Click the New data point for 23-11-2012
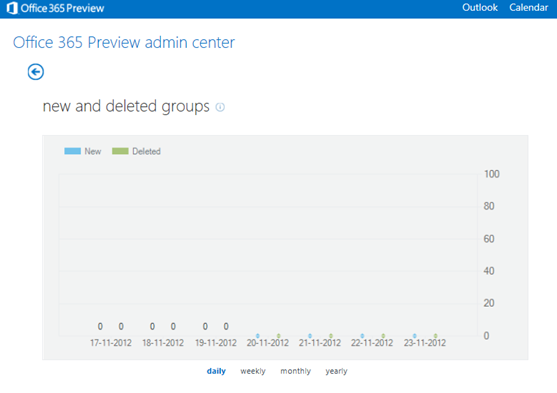 [x=415, y=336]
